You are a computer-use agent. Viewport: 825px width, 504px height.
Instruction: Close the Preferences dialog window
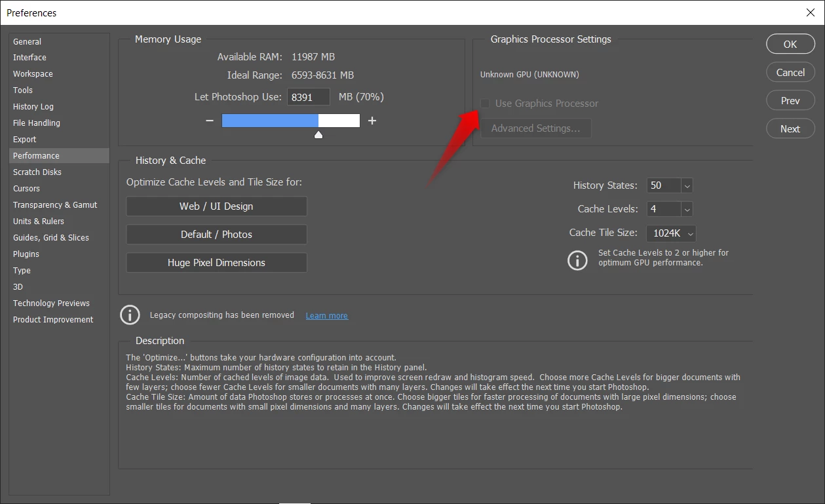point(810,12)
